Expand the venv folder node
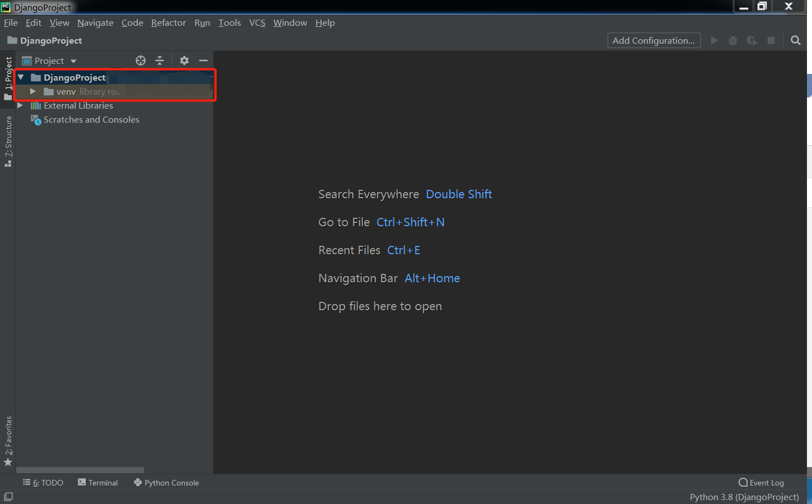This screenshot has width=812, height=504. (x=33, y=91)
